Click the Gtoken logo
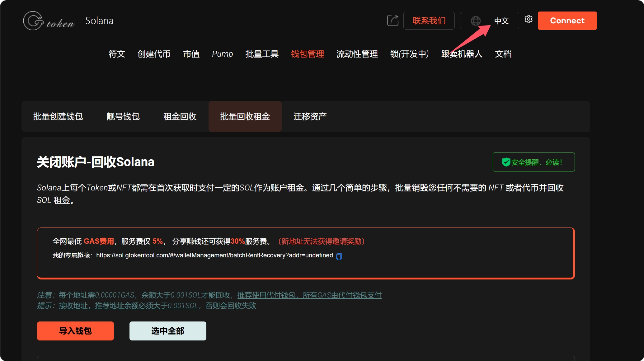 (x=49, y=21)
